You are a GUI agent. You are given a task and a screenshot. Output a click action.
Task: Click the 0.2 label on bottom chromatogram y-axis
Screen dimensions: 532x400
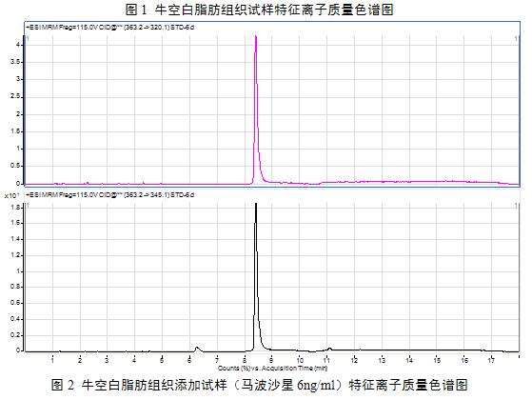coord(15,335)
